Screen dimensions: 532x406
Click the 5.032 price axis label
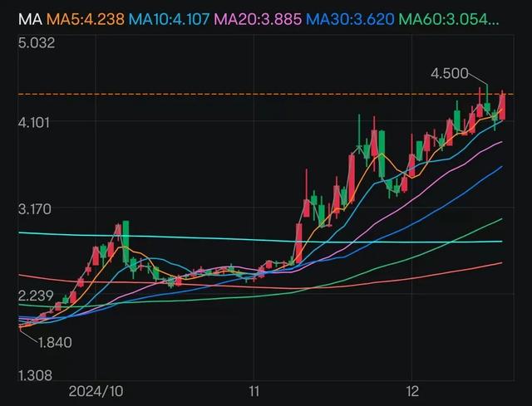(37, 43)
